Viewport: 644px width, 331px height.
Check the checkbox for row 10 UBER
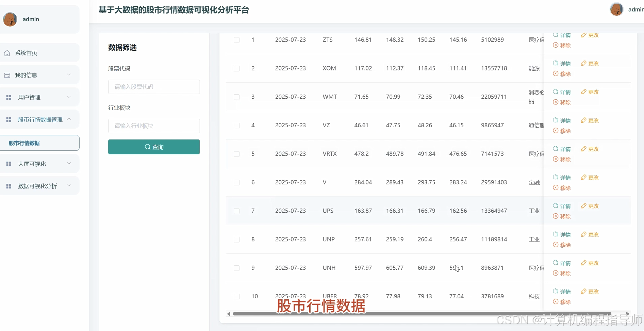pyautogui.click(x=237, y=297)
